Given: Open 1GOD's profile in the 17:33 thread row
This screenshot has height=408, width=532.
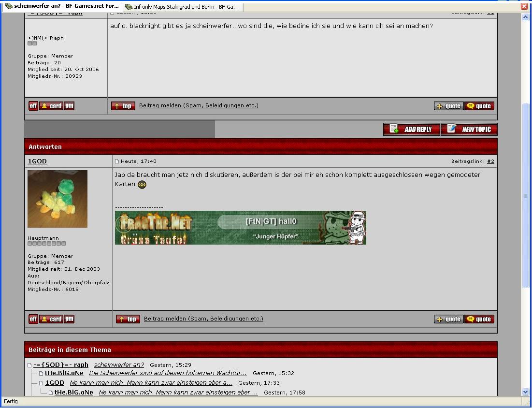Looking at the screenshot, I should [55, 383].
